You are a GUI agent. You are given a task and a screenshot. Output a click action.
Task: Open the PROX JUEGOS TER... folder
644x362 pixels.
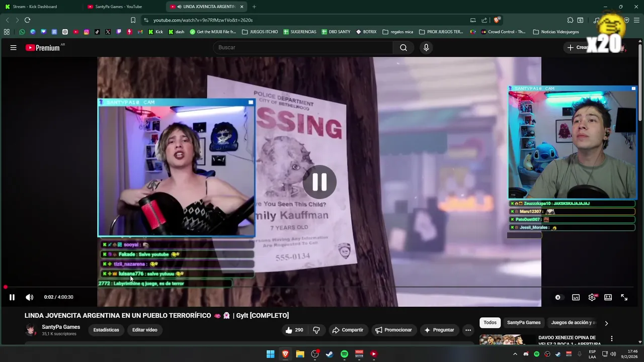(x=441, y=32)
